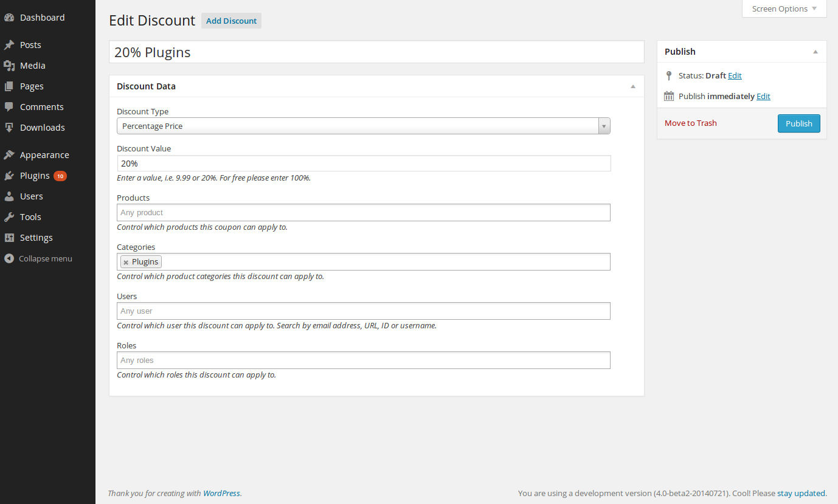Screen dimensions: 838x504
Task: Edit the Draft status
Action: coord(735,75)
